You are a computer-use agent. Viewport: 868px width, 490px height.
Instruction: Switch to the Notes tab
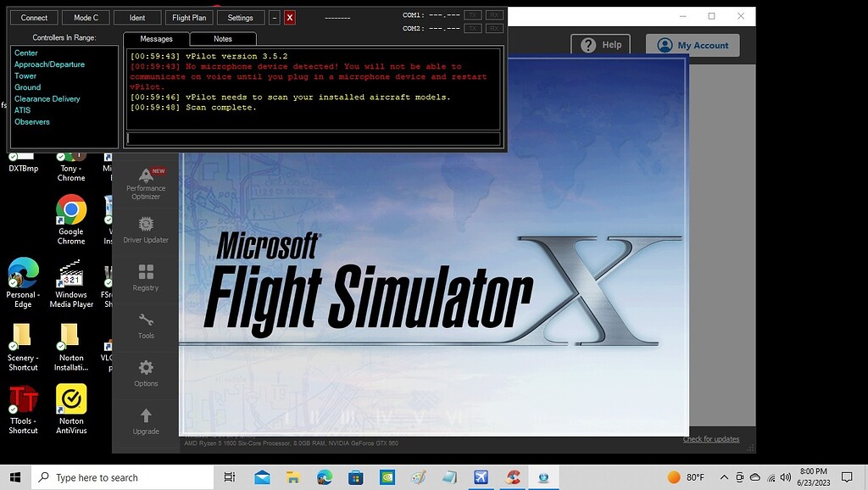(x=222, y=38)
